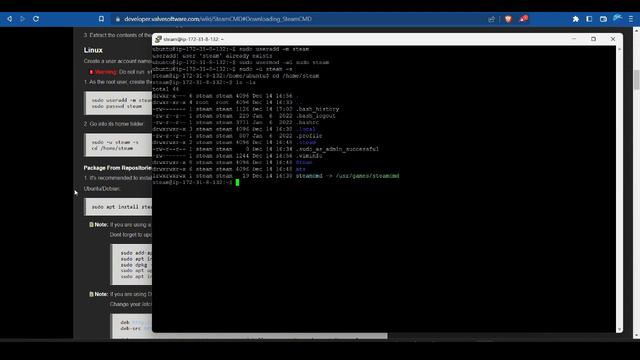Click the 'cd /home/steam' command line
This screenshot has height=360, width=640.
click(x=236, y=76)
